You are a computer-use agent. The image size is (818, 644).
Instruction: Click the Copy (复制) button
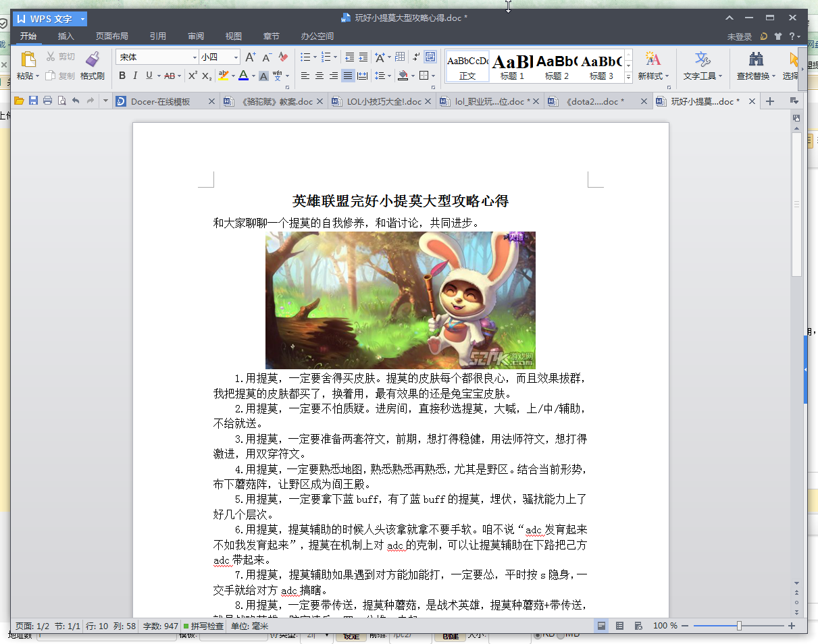click(61, 76)
